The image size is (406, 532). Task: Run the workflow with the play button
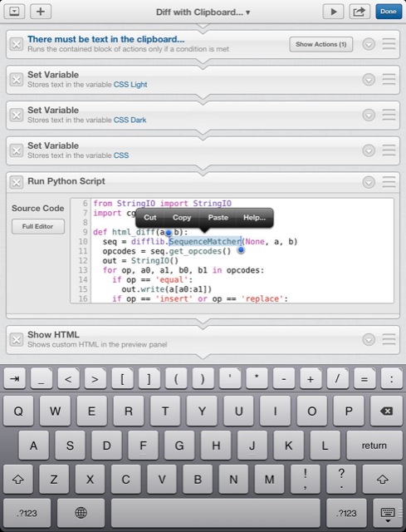click(x=333, y=12)
